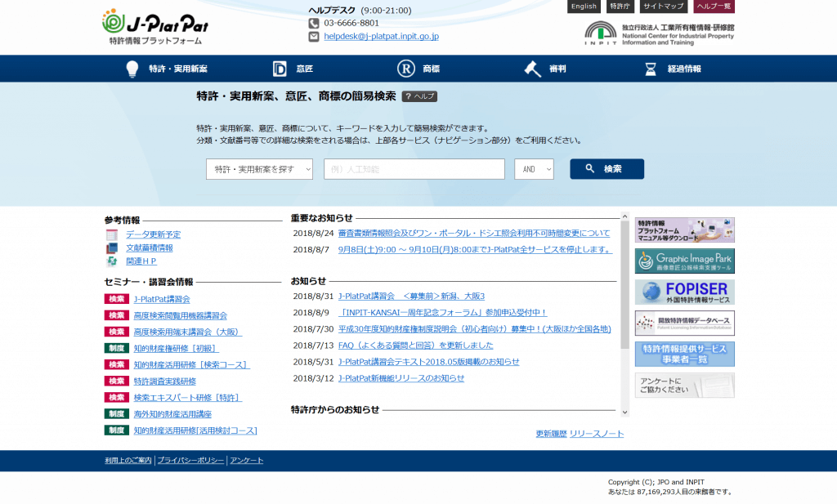The height and width of the screenshot is (504, 837).
Task: Open the アンケートにご協力ください banner
Action: [684, 385]
